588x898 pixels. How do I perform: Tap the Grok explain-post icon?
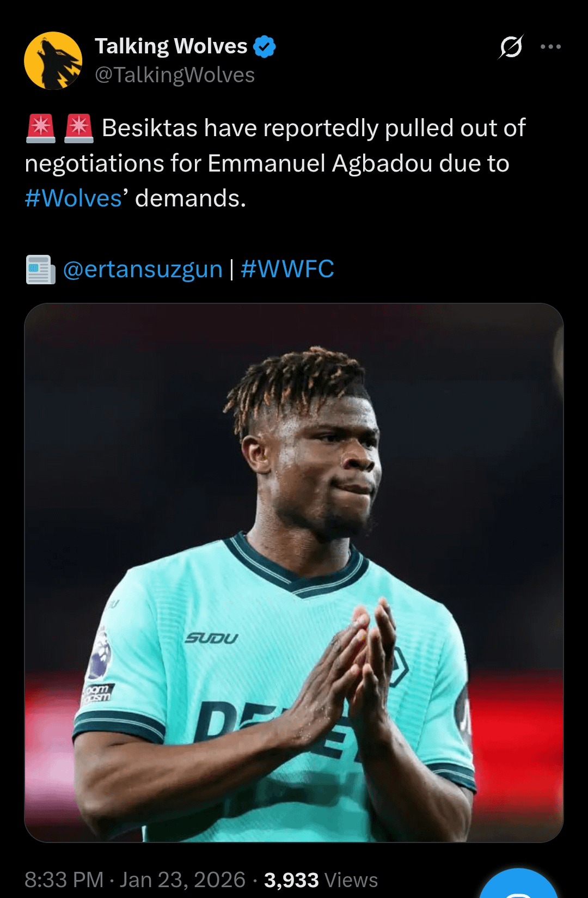511,47
